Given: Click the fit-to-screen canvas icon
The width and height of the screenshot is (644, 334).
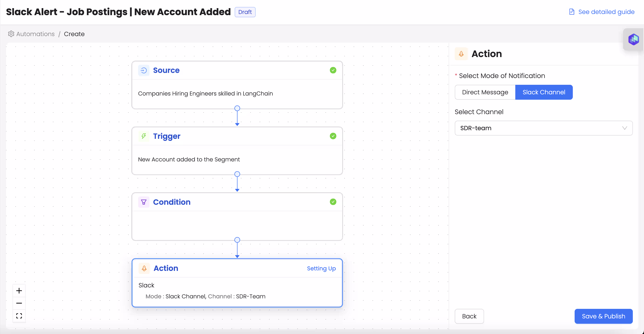Looking at the screenshot, I should click(19, 316).
